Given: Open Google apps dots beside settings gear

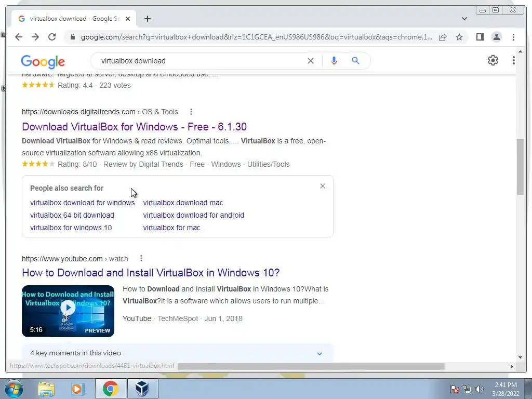Looking at the screenshot, I should [x=514, y=60].
